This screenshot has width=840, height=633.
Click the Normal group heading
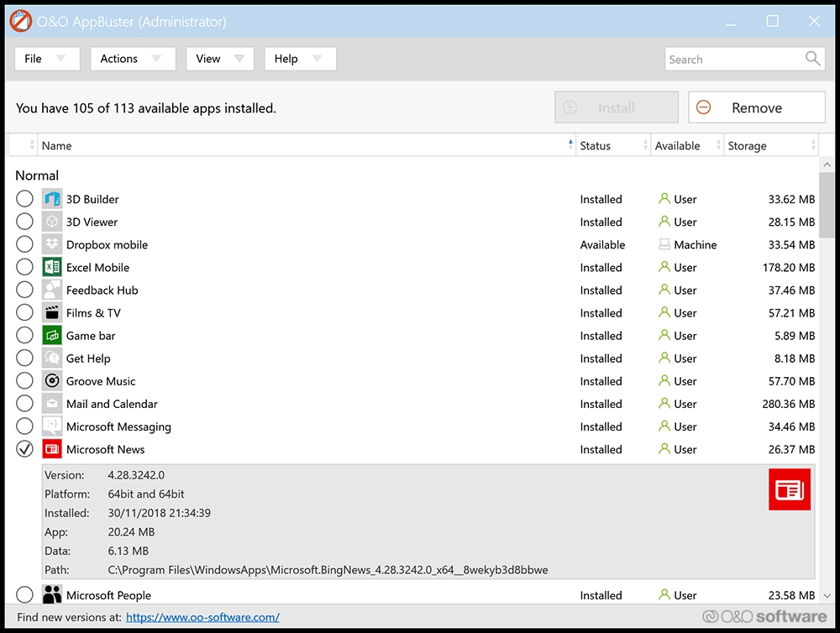(x=37, y=175)
